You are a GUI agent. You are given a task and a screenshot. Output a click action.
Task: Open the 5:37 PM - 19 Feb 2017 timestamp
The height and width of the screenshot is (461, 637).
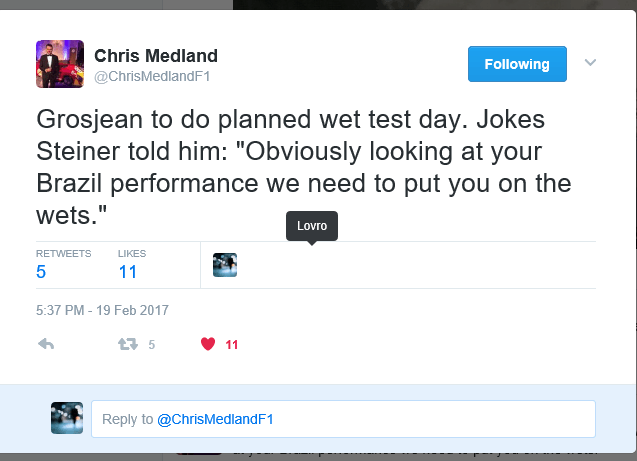(103, 310)
